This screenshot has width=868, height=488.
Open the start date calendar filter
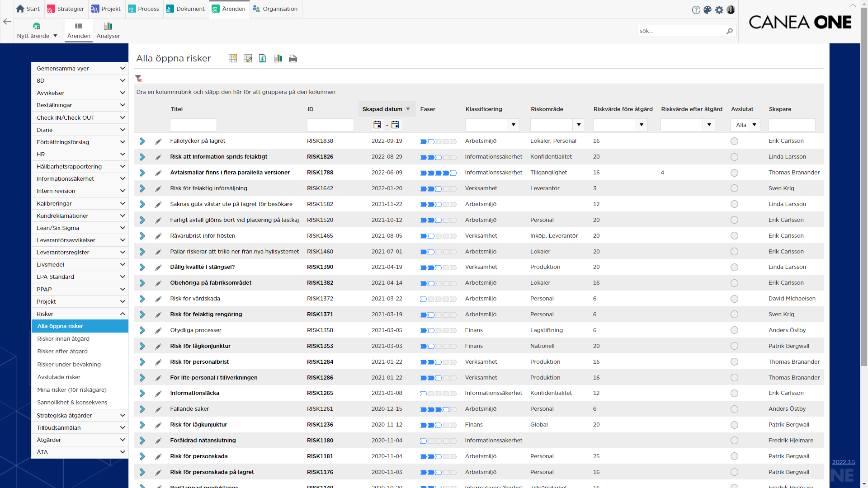pyautogui.click(x=377, y=125)
